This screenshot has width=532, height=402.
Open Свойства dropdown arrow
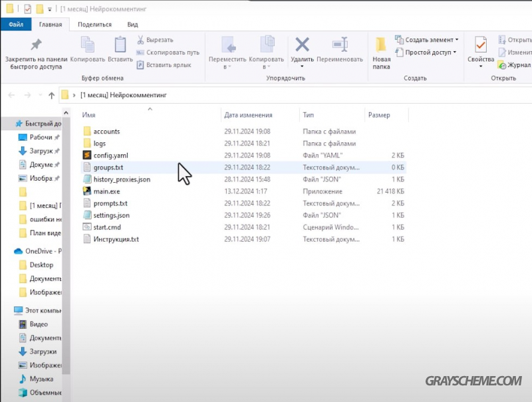coord(480,66)
